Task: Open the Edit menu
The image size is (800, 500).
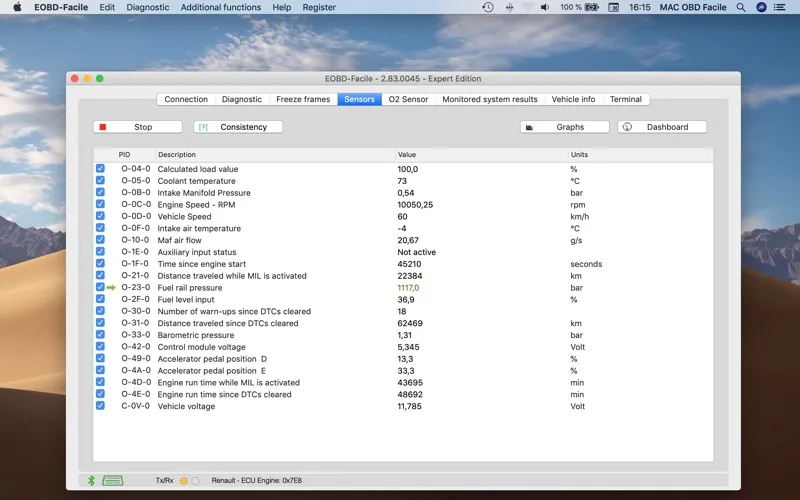Action: click(107, 7)
